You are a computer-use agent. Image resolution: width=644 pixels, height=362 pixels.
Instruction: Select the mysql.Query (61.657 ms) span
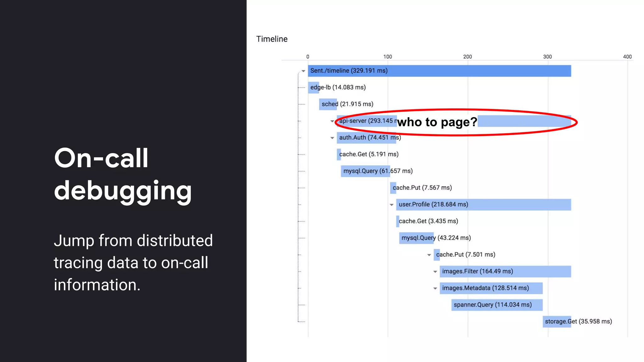click(x=365, y=171)
